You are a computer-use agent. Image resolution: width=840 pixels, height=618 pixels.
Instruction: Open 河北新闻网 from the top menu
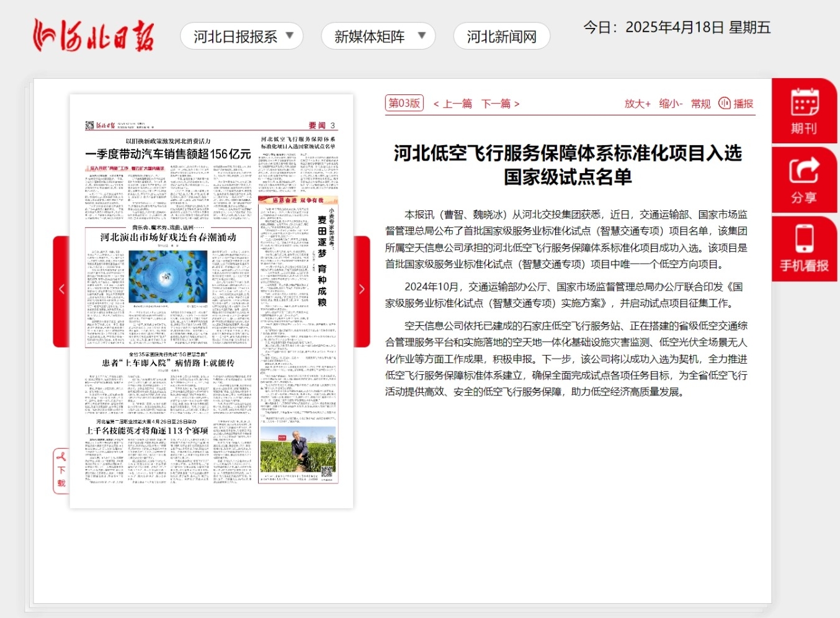point(501,36)
